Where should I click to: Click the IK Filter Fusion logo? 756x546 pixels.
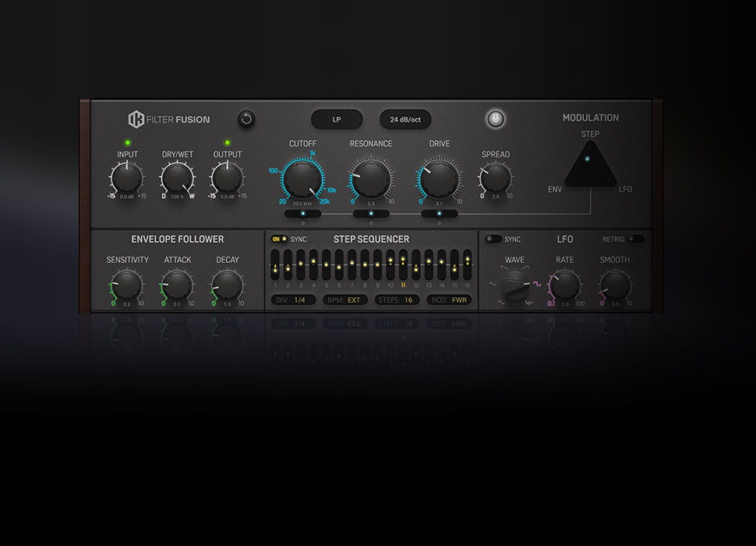pos(169,119)
